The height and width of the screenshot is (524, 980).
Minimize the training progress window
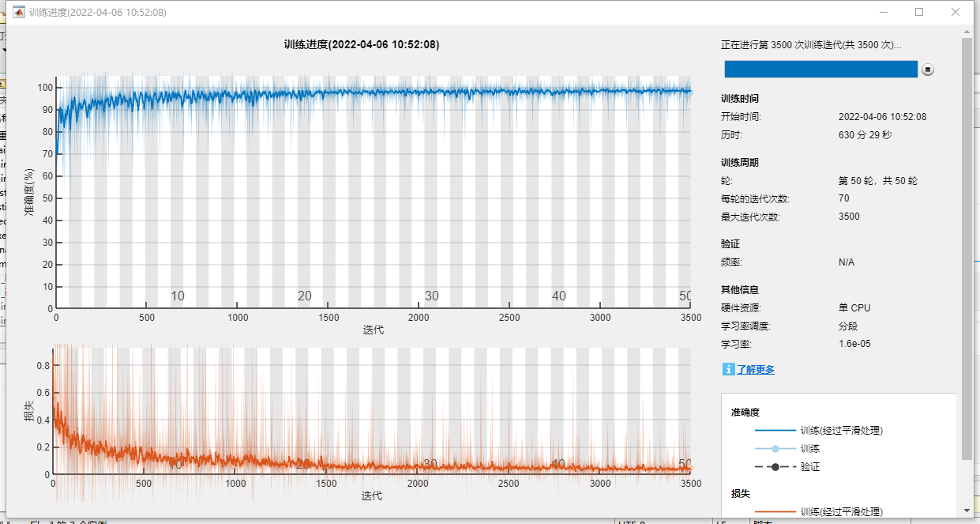pyautogui.click(x=883, y=12)
